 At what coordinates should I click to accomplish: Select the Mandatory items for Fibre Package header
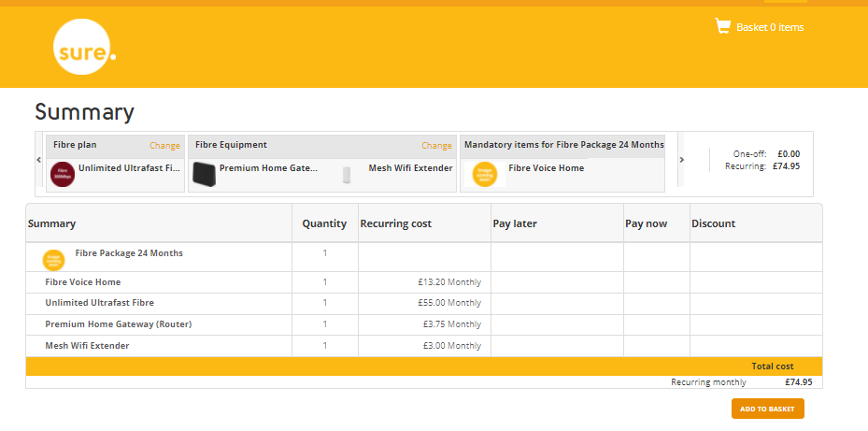click(x=563, y=145)
